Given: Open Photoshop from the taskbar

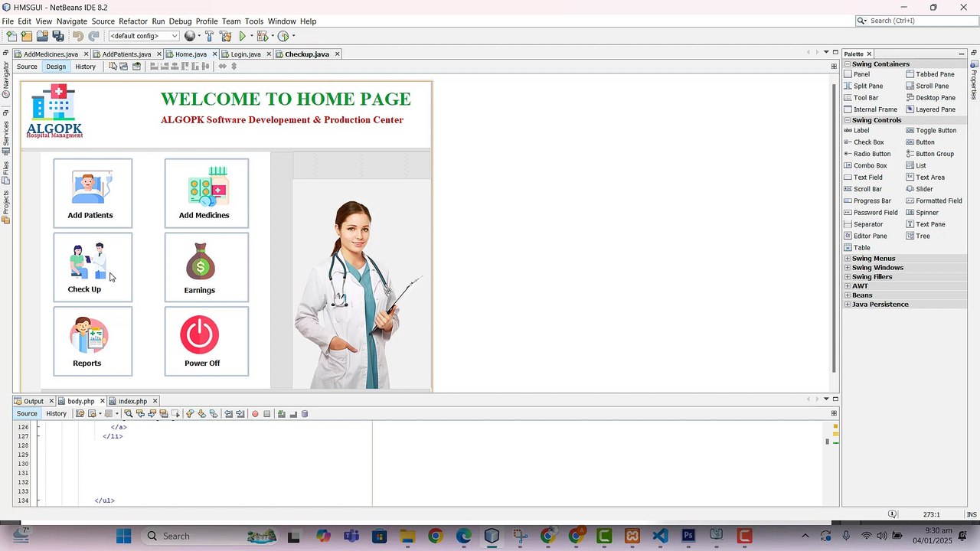Looking at the screenshot, I should 688,536.
